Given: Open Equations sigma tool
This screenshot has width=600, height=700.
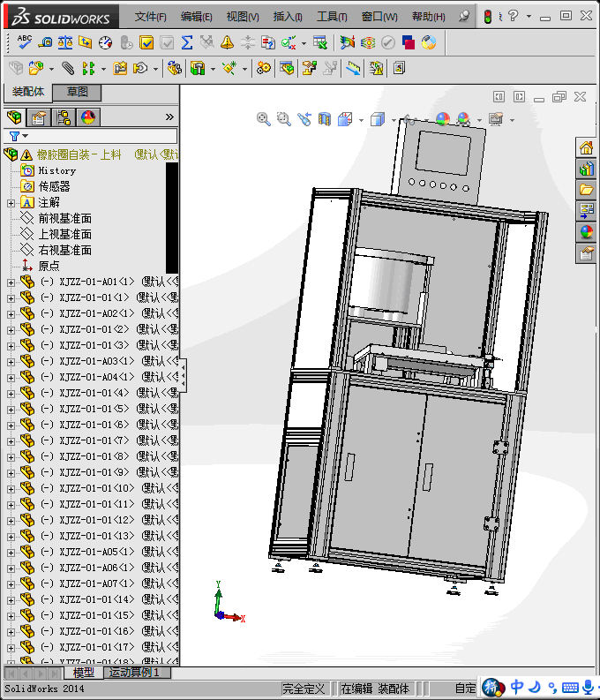Looking at the screenshot, I should pyautogui.click(x=187, y=42).
